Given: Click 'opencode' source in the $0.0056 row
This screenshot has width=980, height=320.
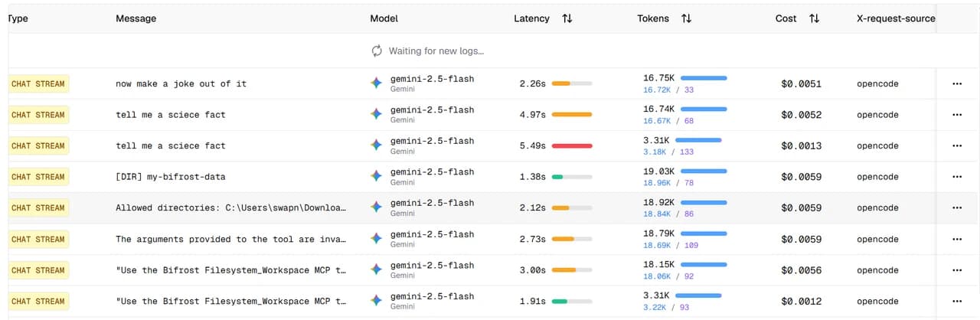Looking at the screenshot, I should pyautogui.click(x=877, y=270).
